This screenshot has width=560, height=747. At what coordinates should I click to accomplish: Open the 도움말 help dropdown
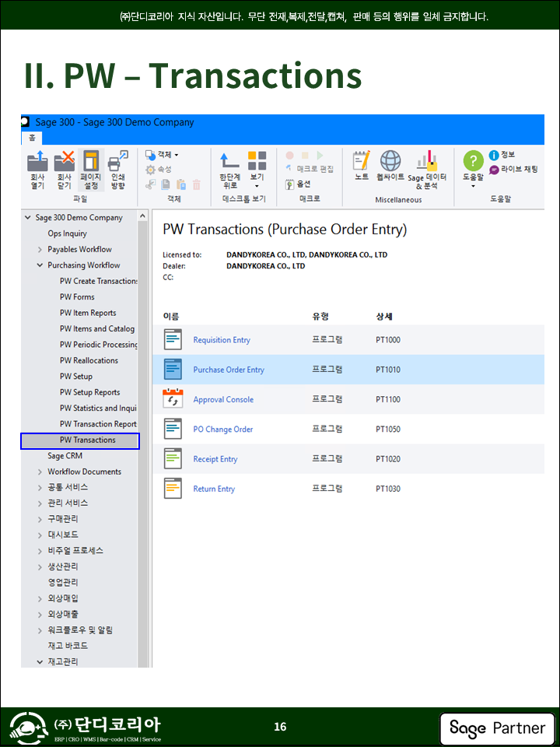tap(473, 170)
